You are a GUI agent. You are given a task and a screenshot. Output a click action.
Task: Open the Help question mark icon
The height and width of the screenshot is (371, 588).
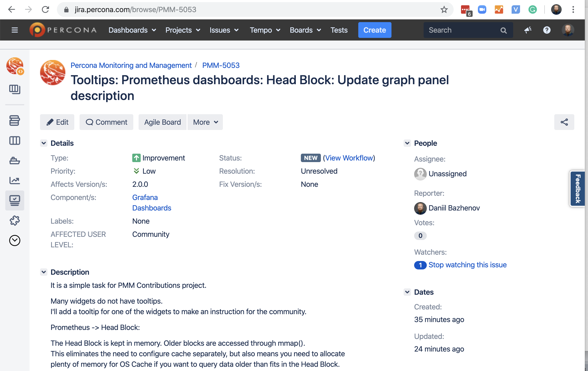(547, 30)
